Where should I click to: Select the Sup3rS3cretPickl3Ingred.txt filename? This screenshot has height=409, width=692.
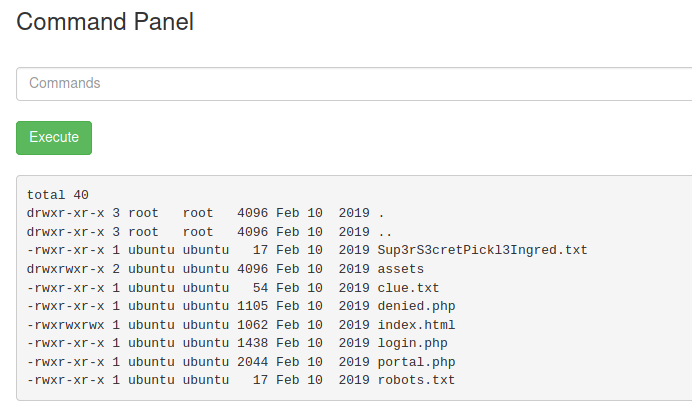(x=482, y=250)
